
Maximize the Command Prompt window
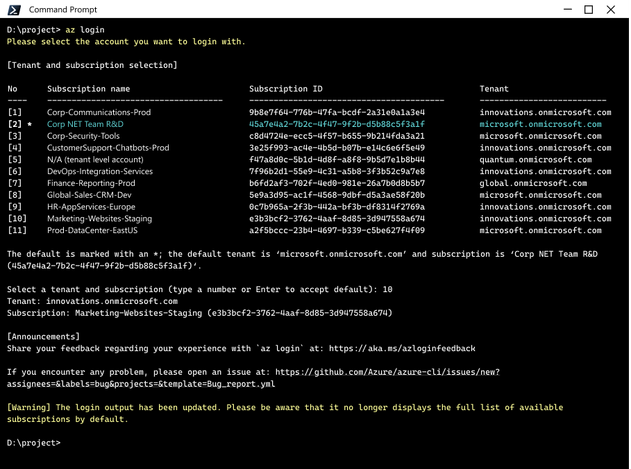[x=588, y=9]
